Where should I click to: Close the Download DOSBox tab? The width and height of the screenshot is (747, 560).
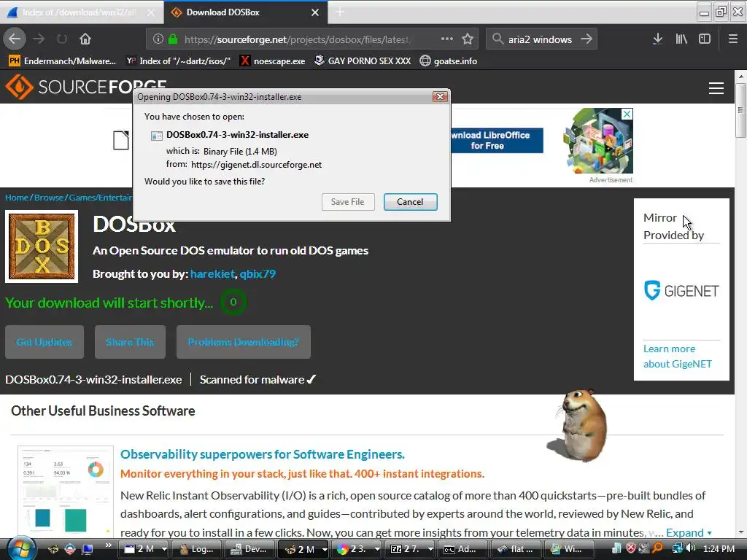coord(315,12)
